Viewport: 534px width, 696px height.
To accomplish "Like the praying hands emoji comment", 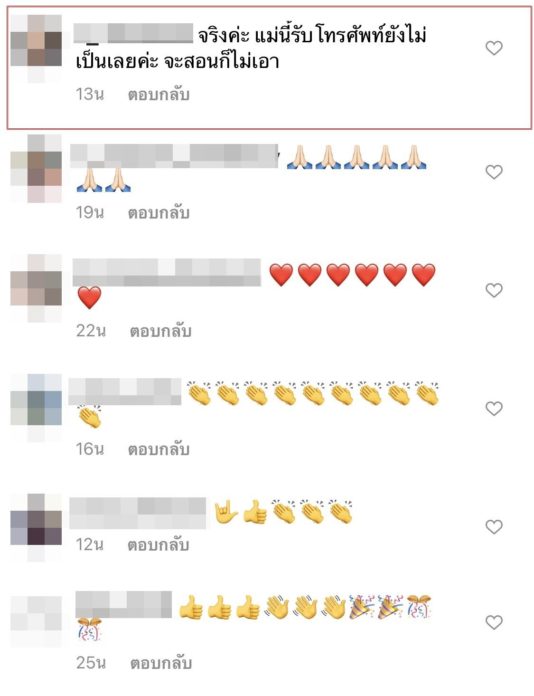I will tap(494, 172).
